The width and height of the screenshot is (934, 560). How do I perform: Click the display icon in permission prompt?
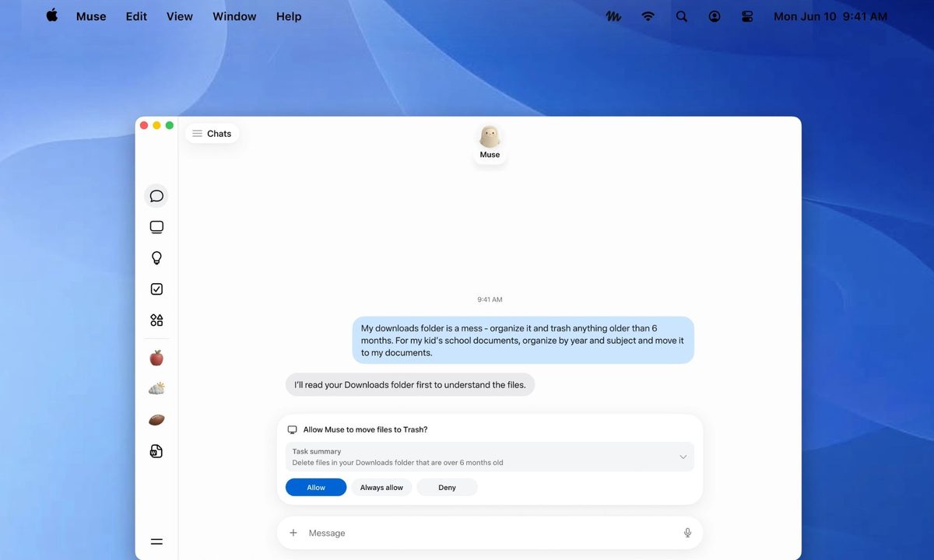[x=293, y=429]
